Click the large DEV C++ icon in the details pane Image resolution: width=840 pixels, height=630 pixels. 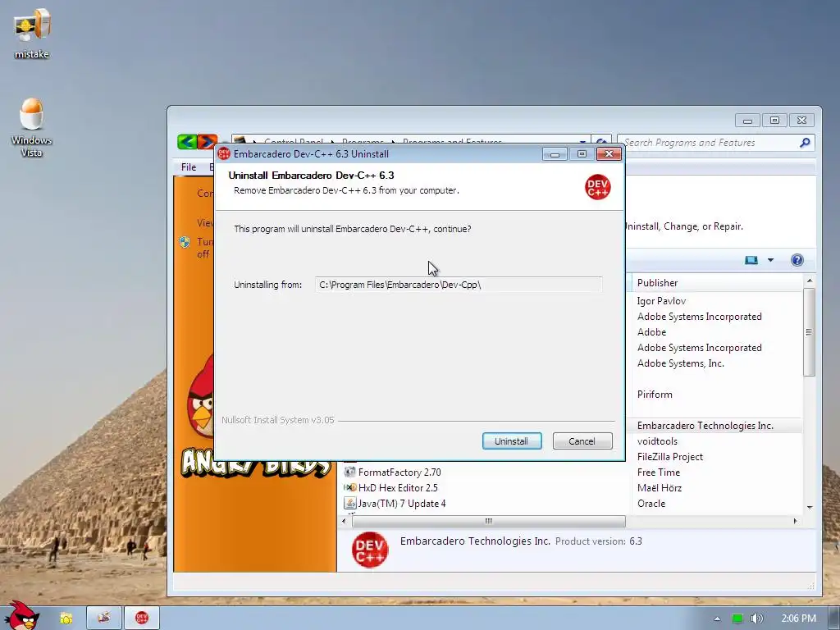[x=370, y=550]
